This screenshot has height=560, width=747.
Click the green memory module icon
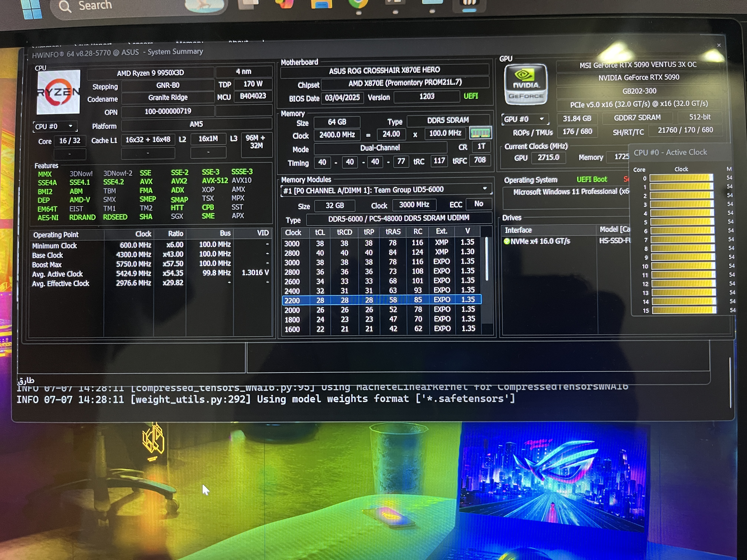[x=480, y=133]
